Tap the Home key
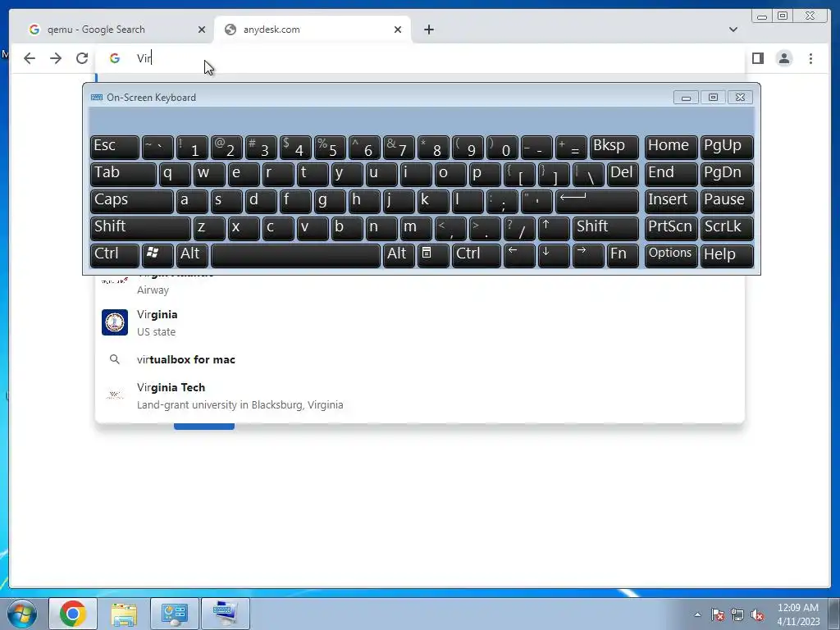 [671, 147]
